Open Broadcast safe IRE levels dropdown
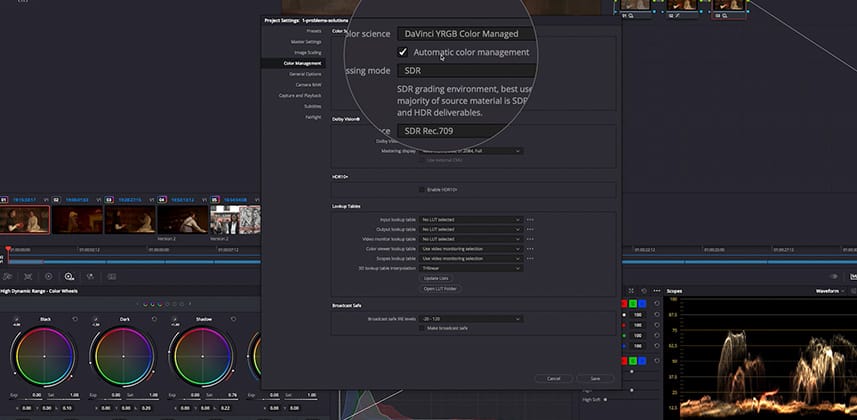The width and height of the screenshot is (857, 420). click(471, 318)
